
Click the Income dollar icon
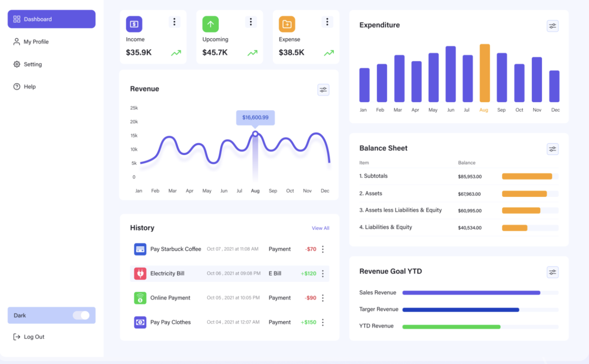(x=134, y=24)
